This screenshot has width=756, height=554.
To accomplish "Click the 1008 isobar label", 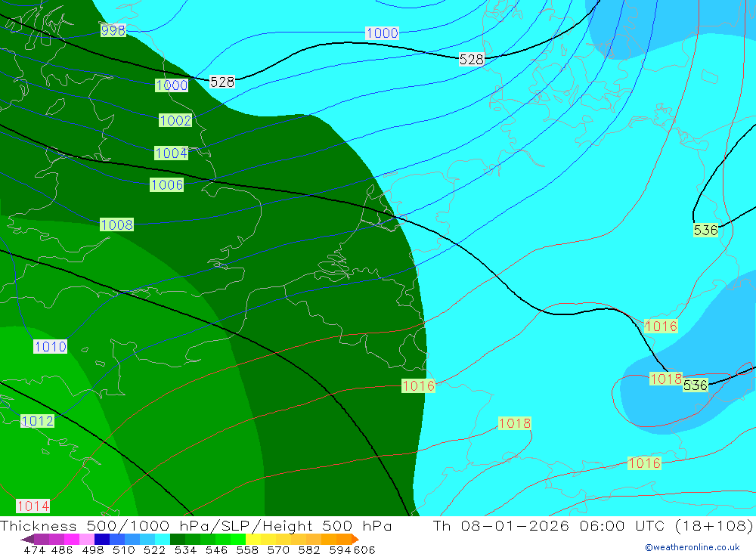I will pos(116,224).
